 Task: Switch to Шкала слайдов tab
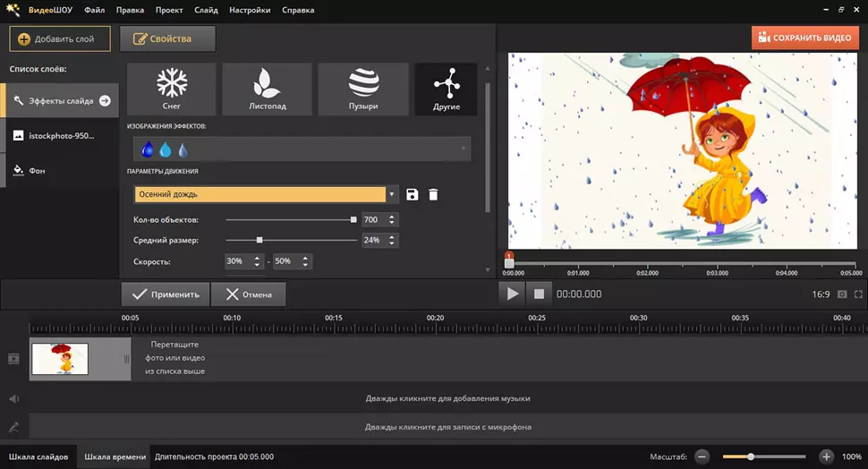pos(38,456)
